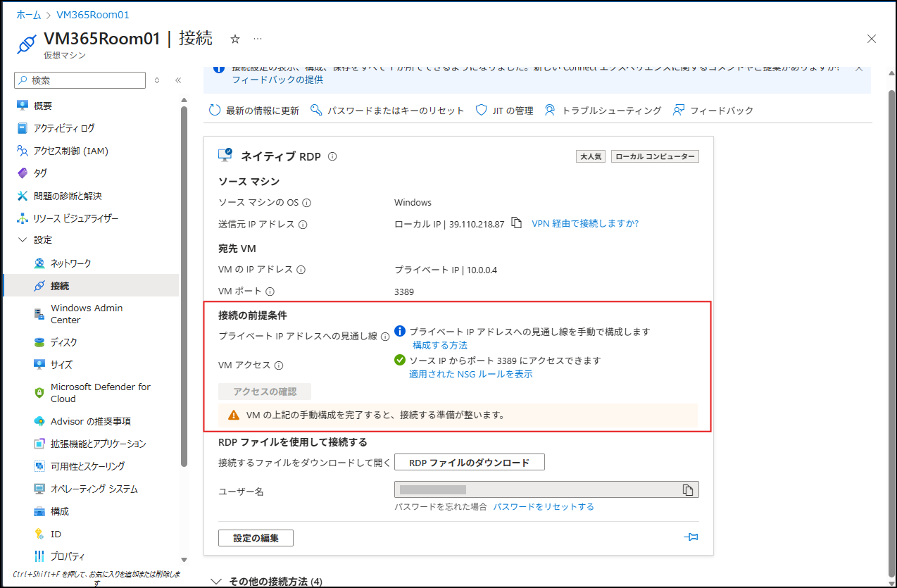The width and height of the screenshot is (897, 588).
Task: Click info icon beside VM アクセス
Action: tap(279, 365)
